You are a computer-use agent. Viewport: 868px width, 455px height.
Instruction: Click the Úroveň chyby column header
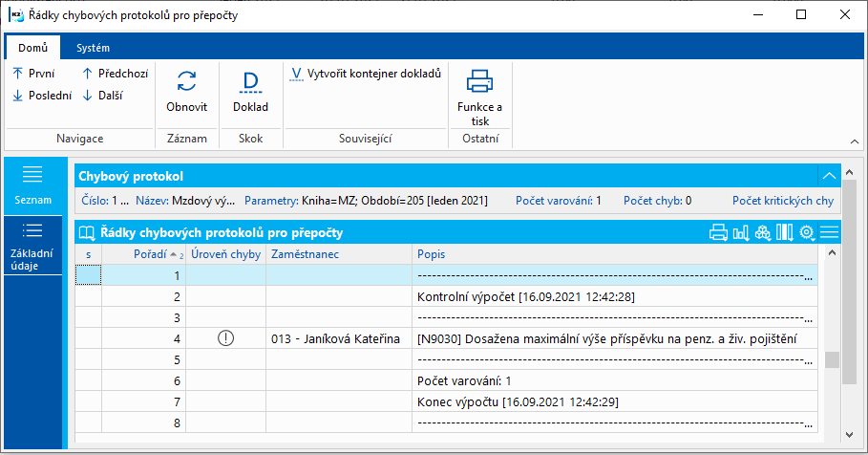(x=226, y=254)
